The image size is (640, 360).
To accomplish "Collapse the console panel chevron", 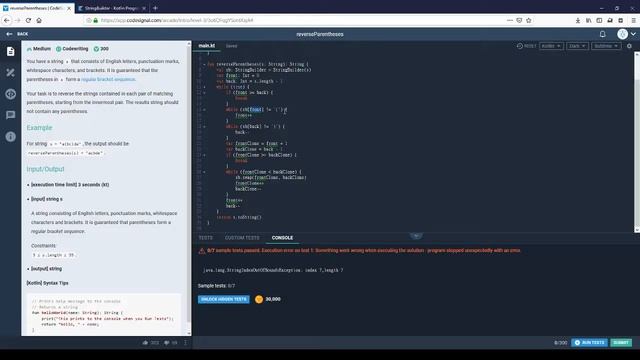I will [416, 236].
